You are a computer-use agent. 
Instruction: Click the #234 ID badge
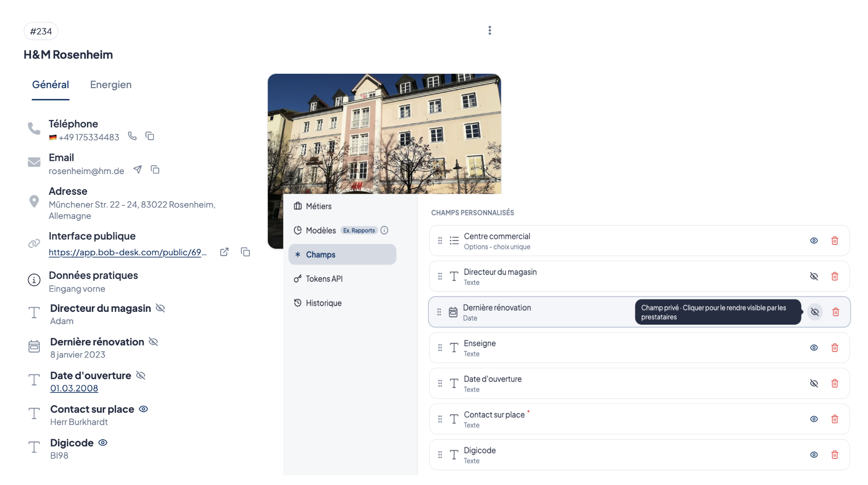(x=41, y=31)
